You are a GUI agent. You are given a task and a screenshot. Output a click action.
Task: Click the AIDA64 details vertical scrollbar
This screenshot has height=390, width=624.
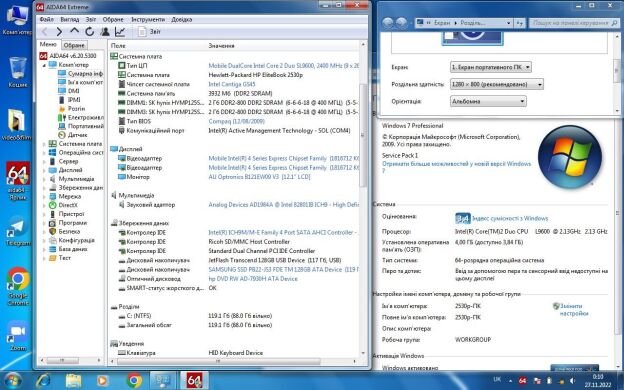(x=363, y=135)
